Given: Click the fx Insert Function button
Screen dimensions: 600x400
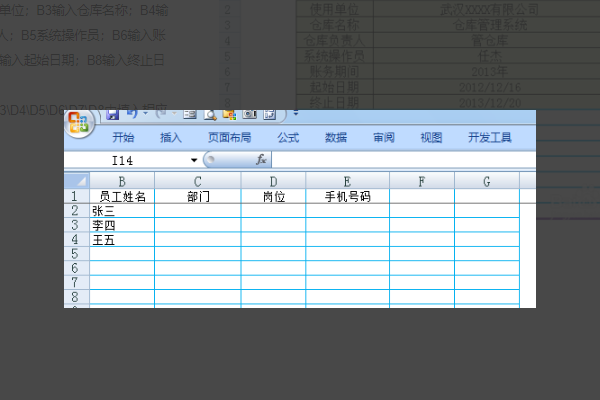Looking at the screenshot, I should pyautogui.click(x=261, y=160).
